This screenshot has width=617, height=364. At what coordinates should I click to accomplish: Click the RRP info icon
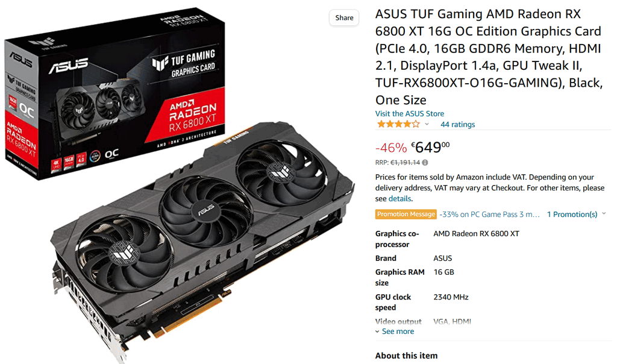click(425, 162)
